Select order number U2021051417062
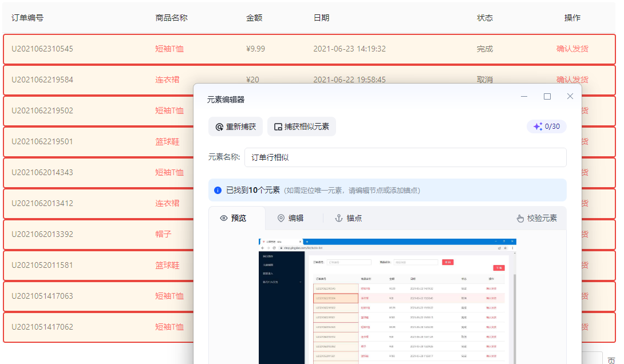The width and height of the screenshot is (624, 364). tap(42, 327)
